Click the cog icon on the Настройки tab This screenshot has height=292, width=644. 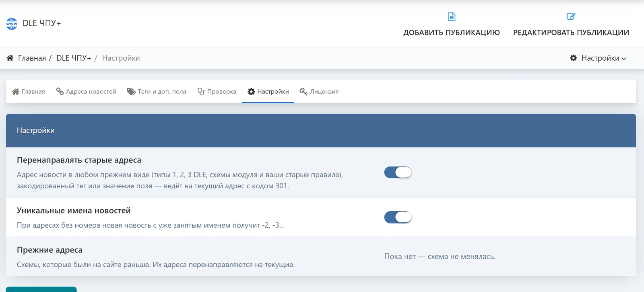(x=251, y=92)
